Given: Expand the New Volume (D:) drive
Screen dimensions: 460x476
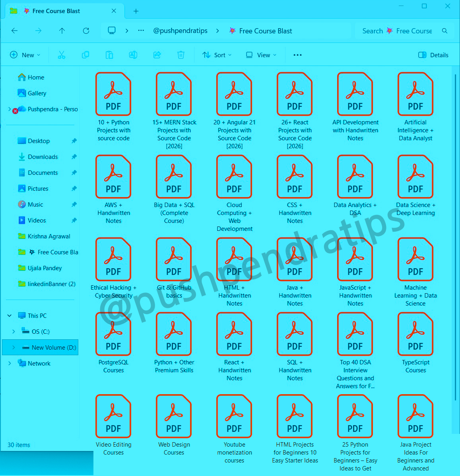Looking at the screenshot, I should tap(14, 347).
